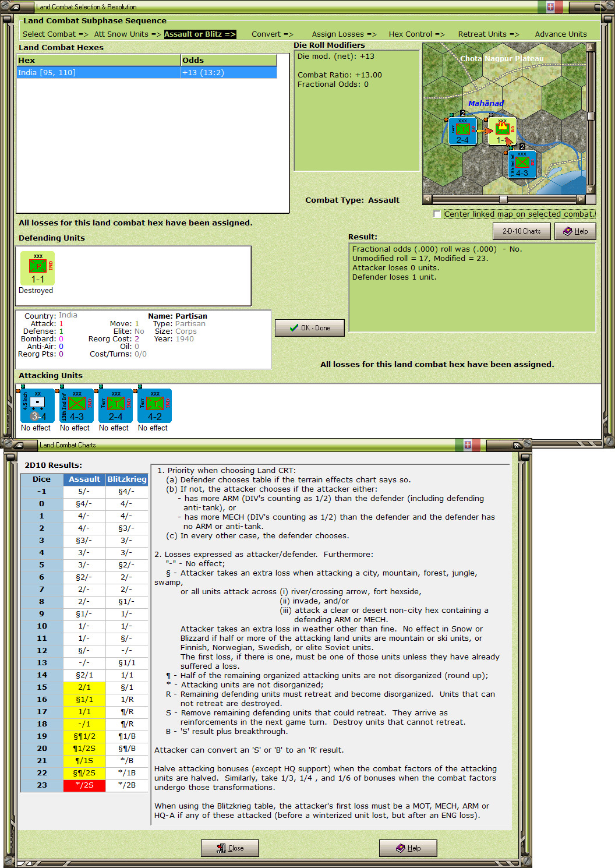
Task: Click the */1B Blitzkrieg cell for dice 22
Action: point(127,773)
